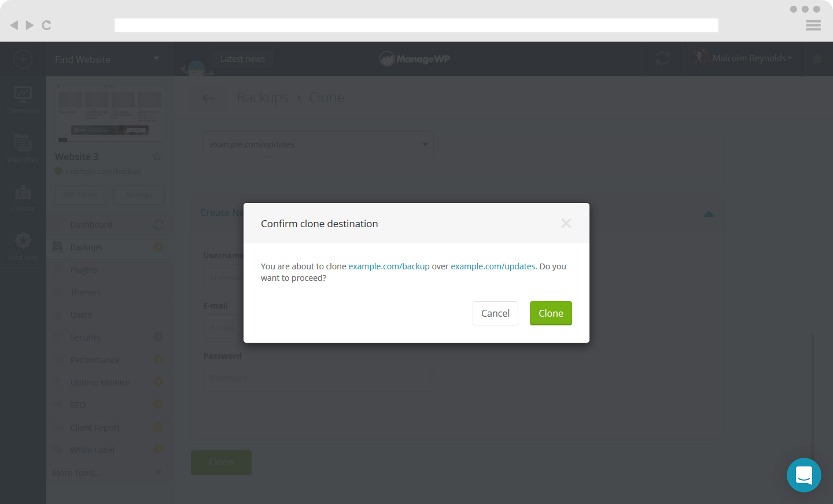Go to Backups breadcrumb
This screenshot has height=504, width=833.
(x=263, y=98)
